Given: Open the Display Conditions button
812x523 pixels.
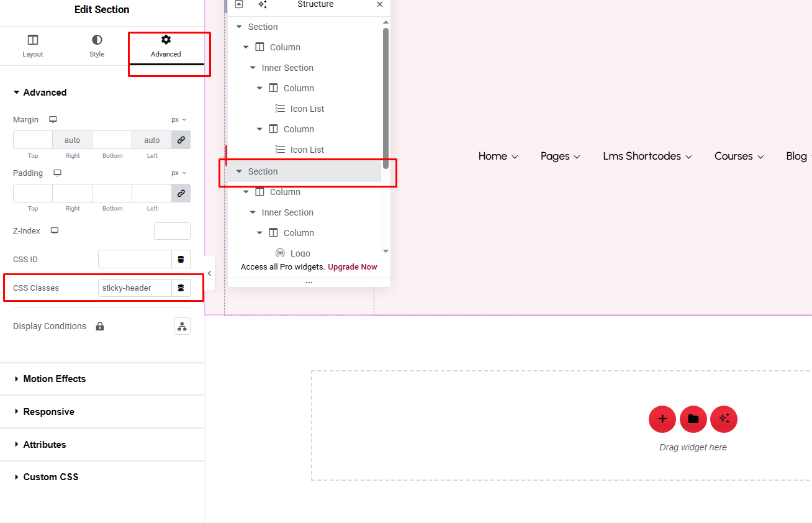Looking at the screenshot, I should [x=182, y=326].
